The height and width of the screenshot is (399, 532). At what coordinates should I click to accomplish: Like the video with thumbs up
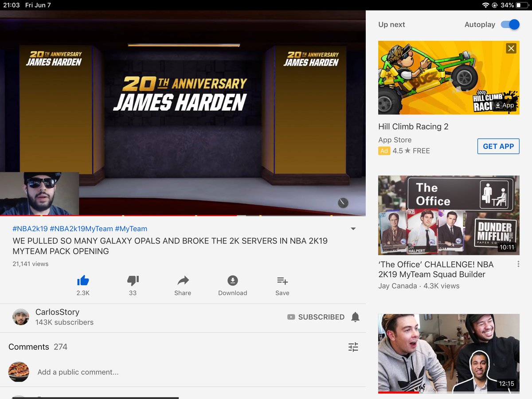(83, 280)
